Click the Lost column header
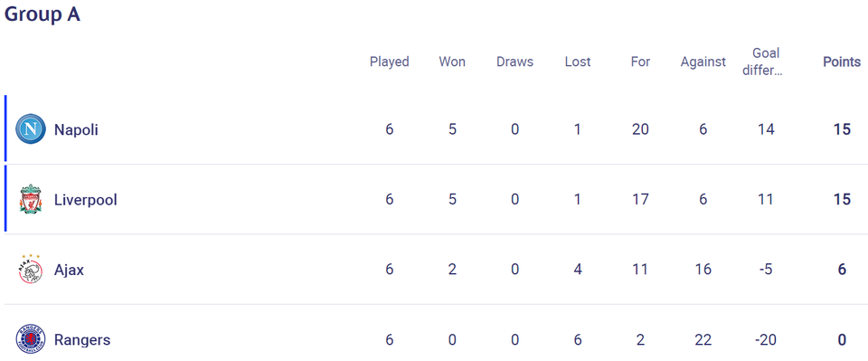This screenshot has height=361, width=868. 578,62
